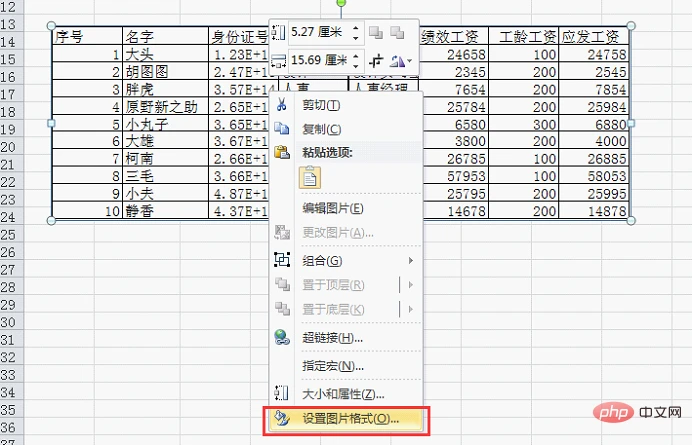Select row header 33
This screenshot has height=445, width=692.
9,375
